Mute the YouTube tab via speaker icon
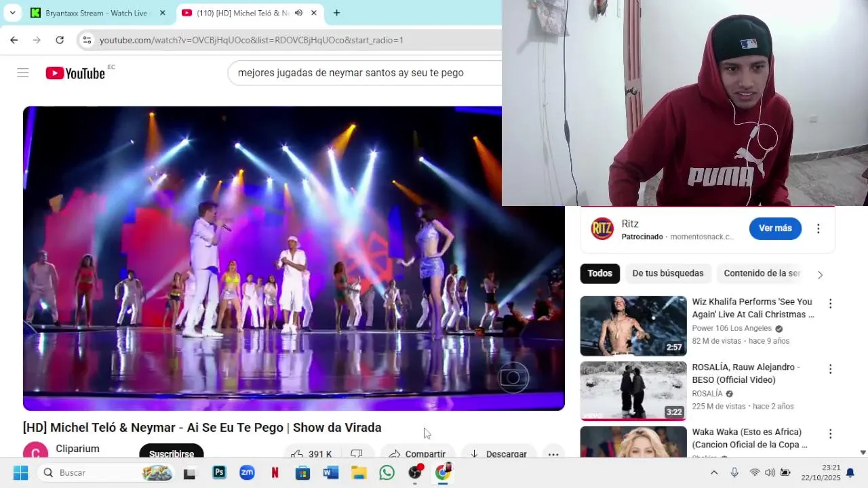 [298, 13]
